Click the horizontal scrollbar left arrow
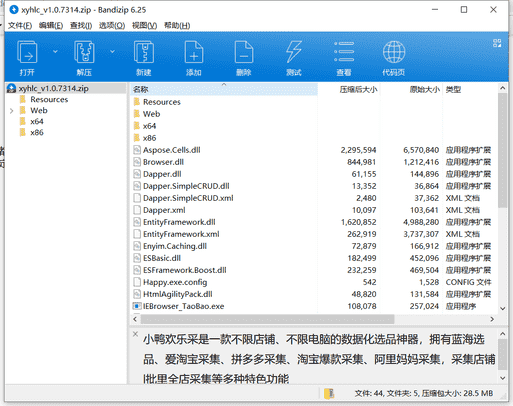 [x=135, y=319]
